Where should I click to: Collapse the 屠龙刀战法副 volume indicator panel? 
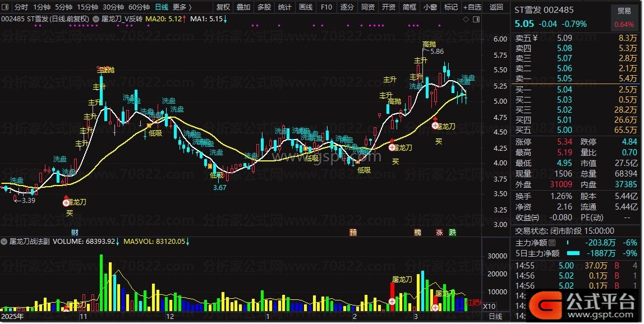(x=5, y=242)
